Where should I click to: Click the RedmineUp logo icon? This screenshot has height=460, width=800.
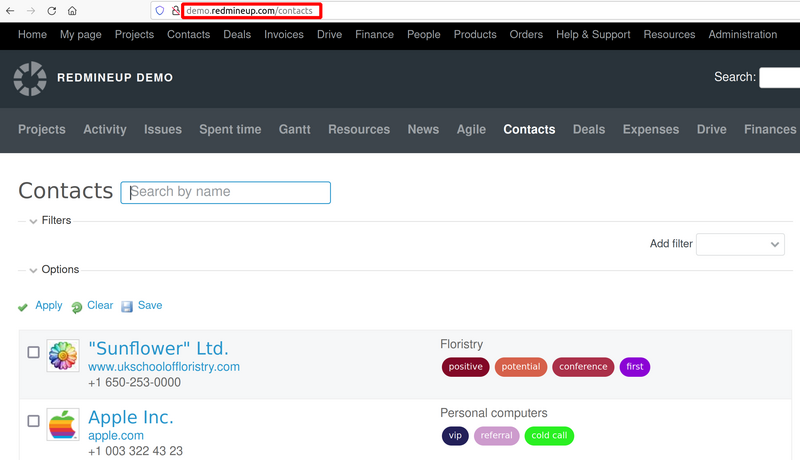pos(30,78)
